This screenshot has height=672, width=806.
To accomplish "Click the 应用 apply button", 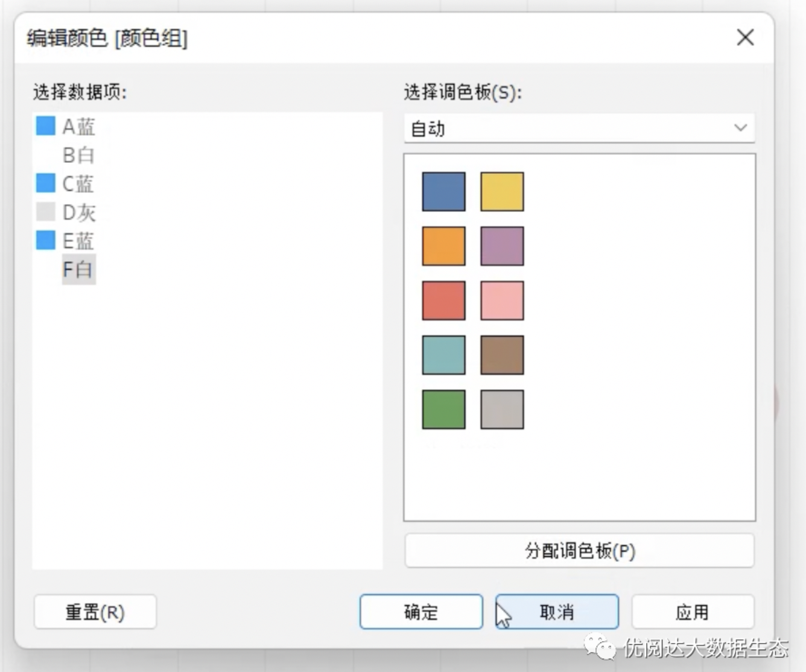I will coord(692,612).
